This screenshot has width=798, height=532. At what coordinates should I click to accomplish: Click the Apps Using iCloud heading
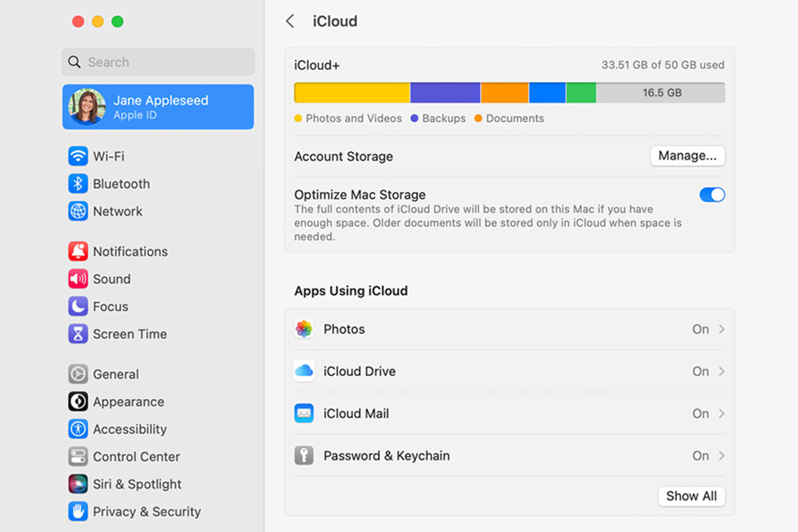pyautogui.click(x=351, y=290)
